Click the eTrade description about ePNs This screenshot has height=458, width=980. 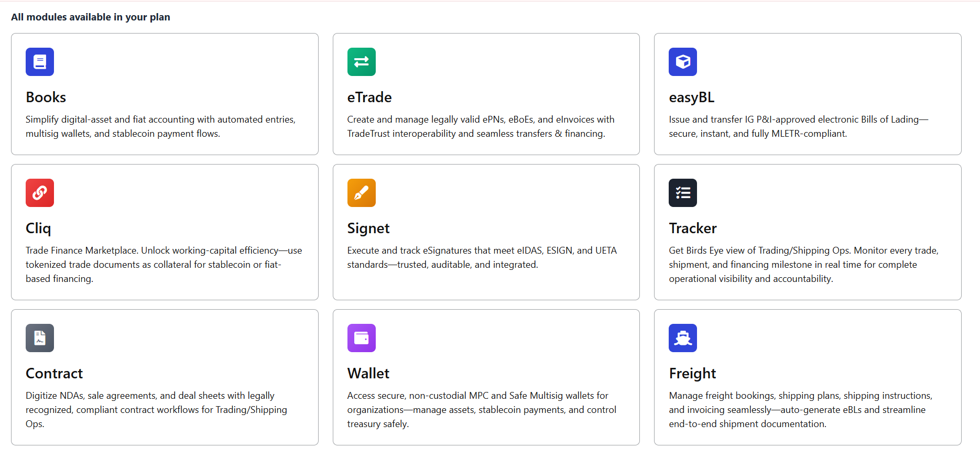480,126
